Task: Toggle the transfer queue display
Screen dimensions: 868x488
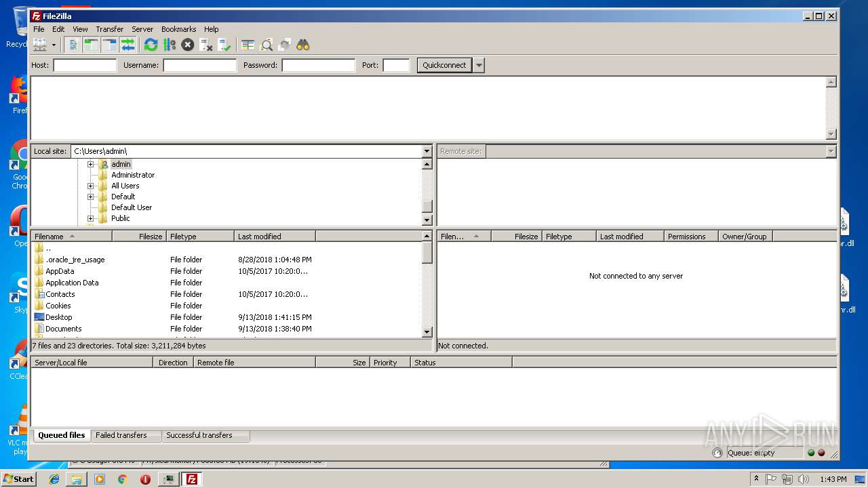Action: coord(128,45)
